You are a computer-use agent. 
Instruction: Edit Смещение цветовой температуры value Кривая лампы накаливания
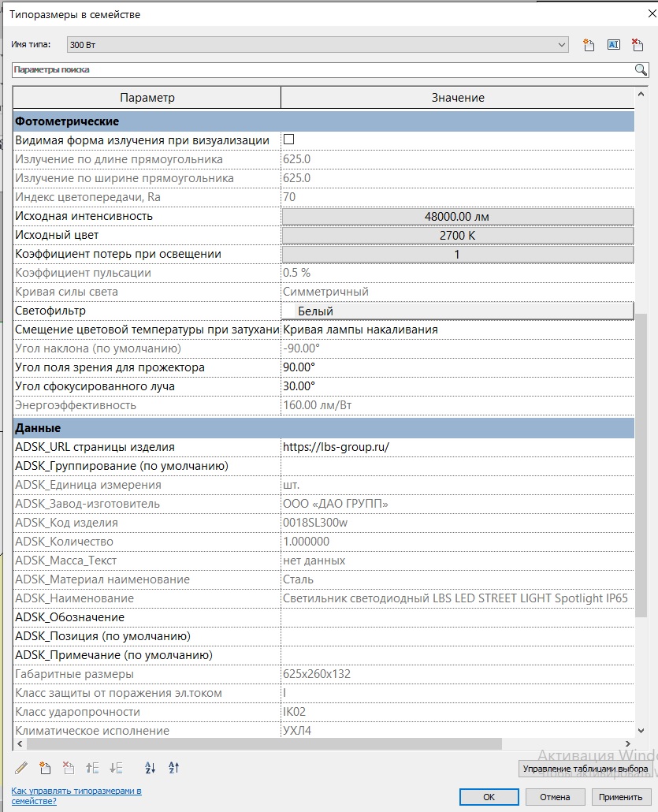pos(458,330)
